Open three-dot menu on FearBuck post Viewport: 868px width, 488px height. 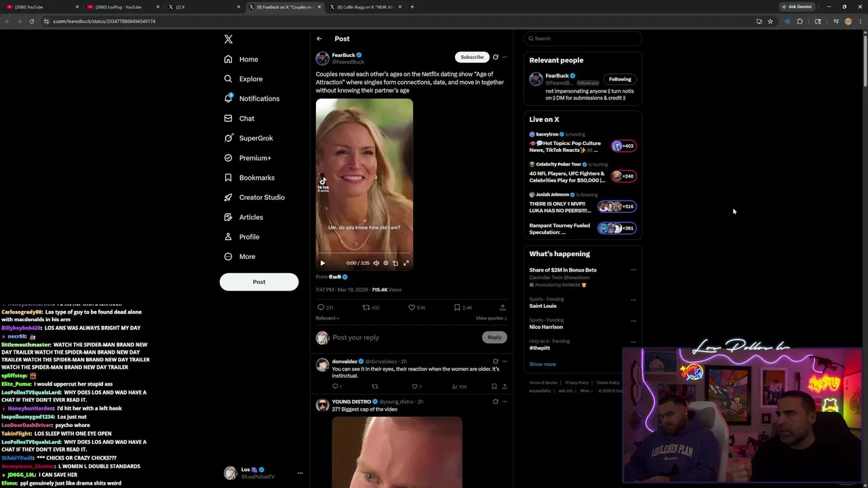pyautogui.click(x=505, y=57)
